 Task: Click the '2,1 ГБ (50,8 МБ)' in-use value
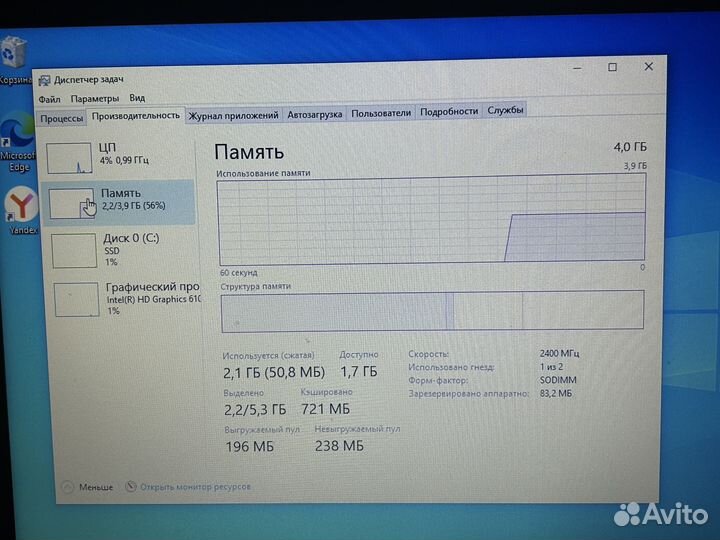click(274, 372)
